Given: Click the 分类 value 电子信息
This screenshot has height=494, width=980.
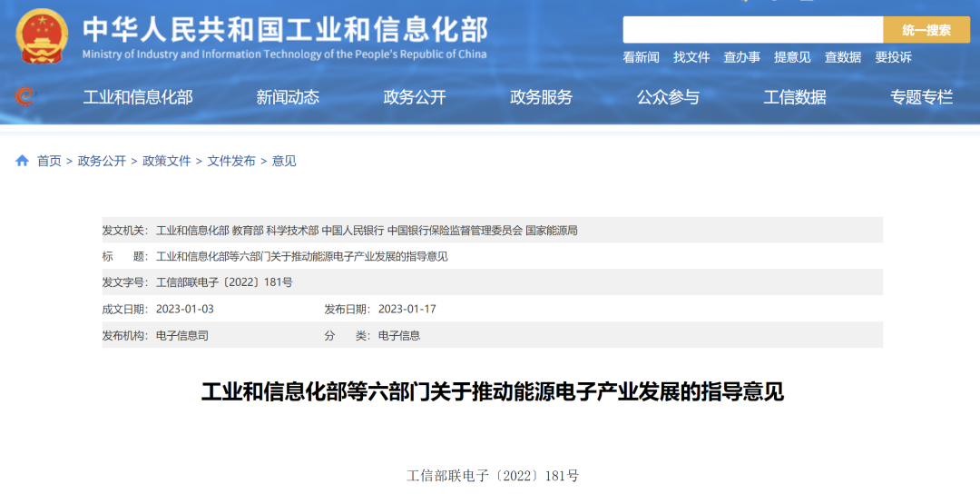Looking at the screenshot, I should click(x=399, y=336).
